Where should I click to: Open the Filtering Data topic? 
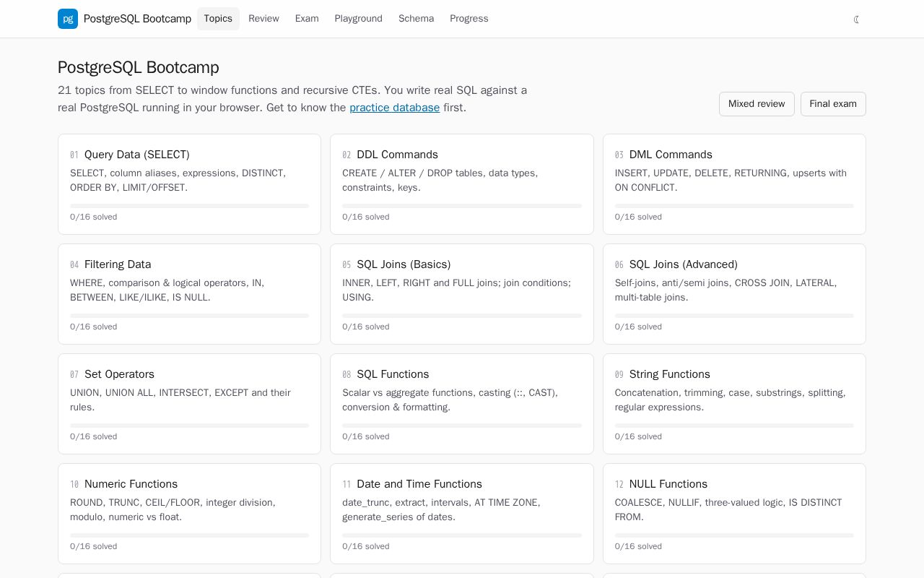pos(189,294)
